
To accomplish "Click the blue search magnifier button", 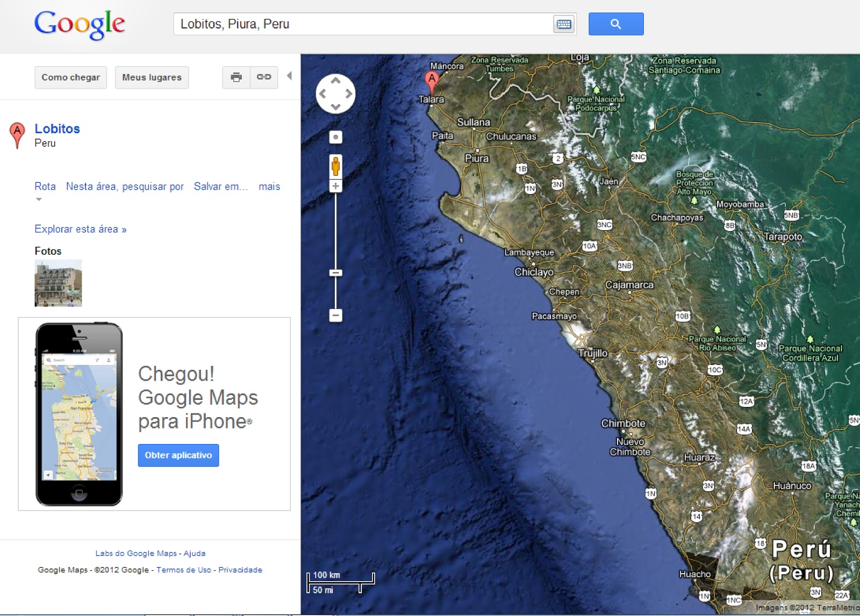I will pos(616,24).
